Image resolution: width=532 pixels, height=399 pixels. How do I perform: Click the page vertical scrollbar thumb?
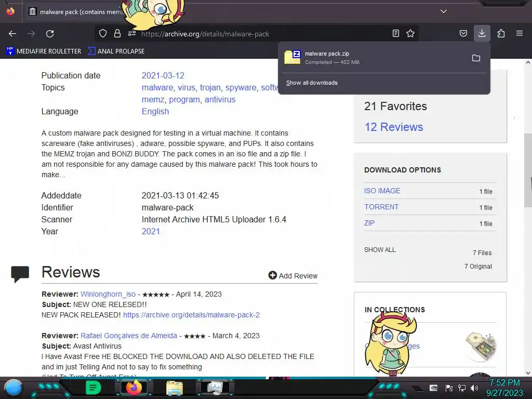528,170
